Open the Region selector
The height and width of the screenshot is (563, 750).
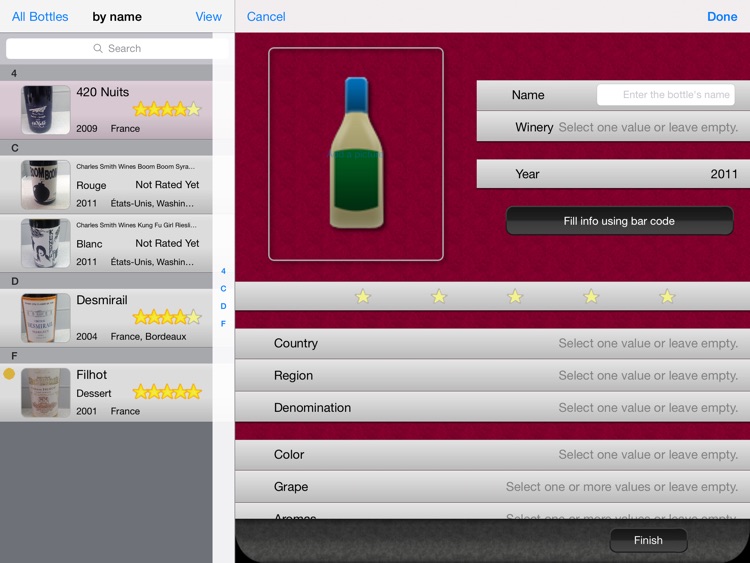pos(492,375)
